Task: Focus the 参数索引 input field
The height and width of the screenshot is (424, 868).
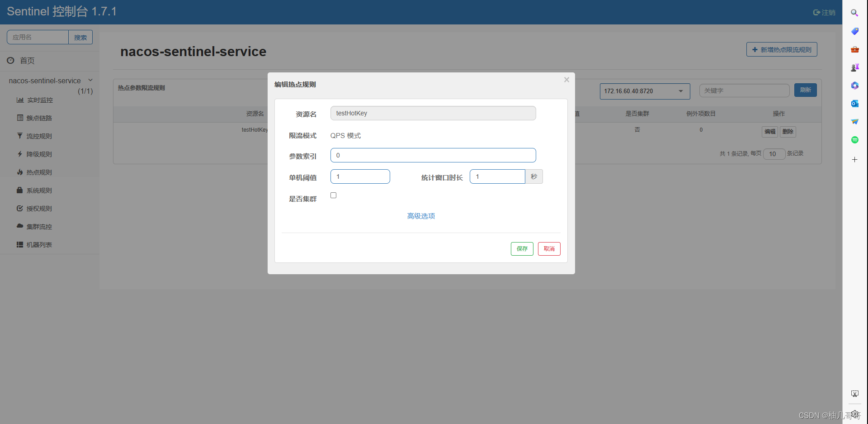Action: point(433,155)
